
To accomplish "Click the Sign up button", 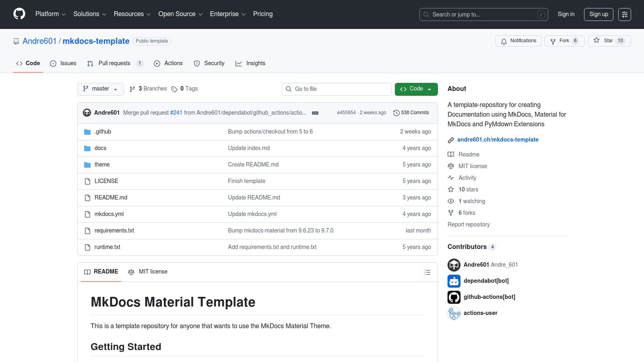I will point(598,14).
